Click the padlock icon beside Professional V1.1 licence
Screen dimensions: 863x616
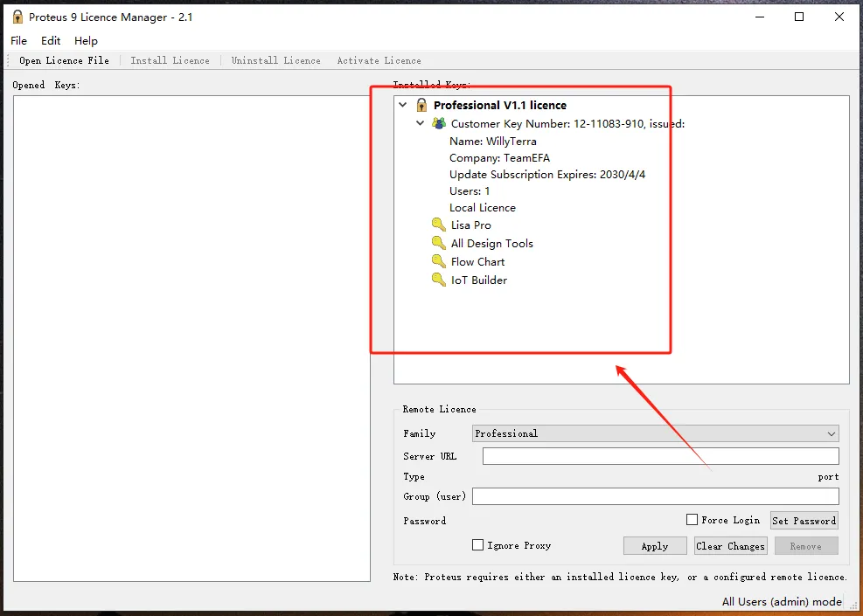coord(421,105)
